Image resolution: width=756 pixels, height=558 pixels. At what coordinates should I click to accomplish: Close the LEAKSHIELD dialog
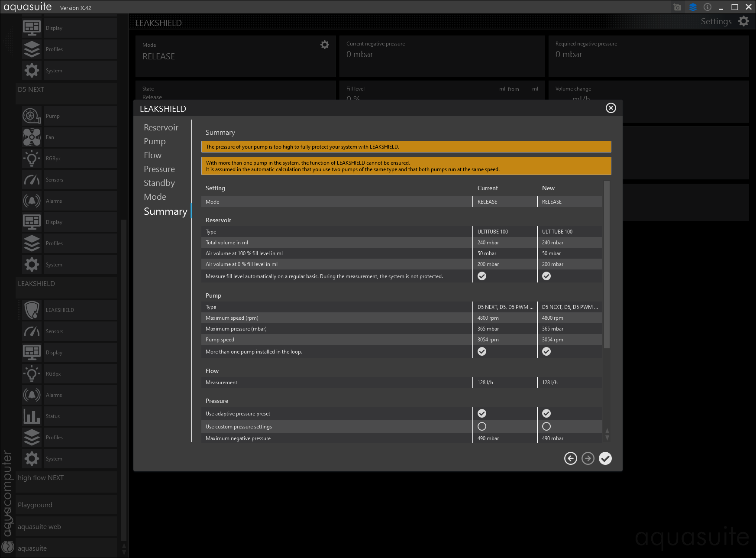(611, 108)
